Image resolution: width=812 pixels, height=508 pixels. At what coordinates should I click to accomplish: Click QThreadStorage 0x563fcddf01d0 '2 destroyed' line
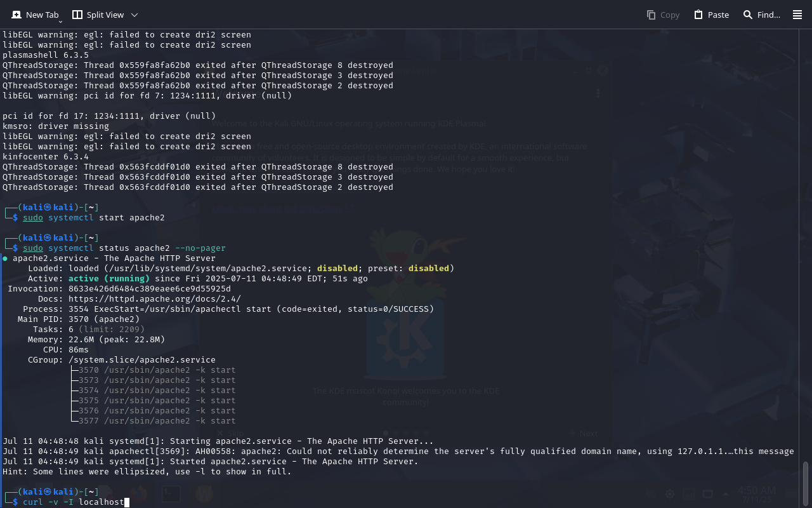coord(198,187)
